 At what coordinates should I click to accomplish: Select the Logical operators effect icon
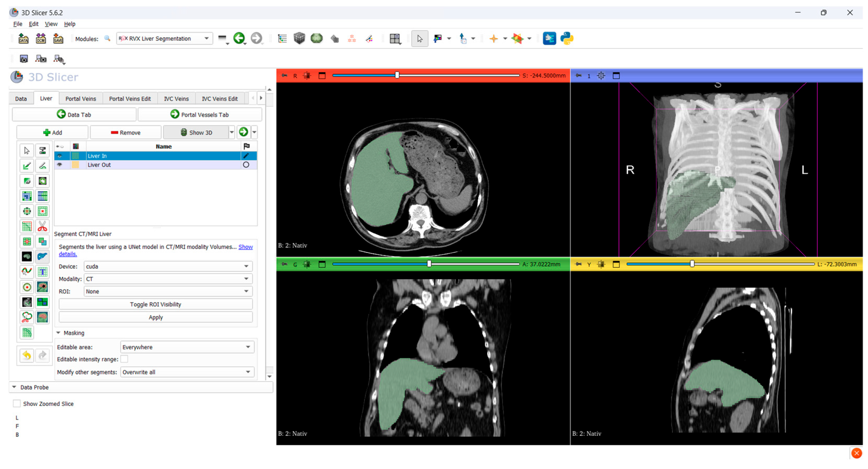tap(42, 242)
